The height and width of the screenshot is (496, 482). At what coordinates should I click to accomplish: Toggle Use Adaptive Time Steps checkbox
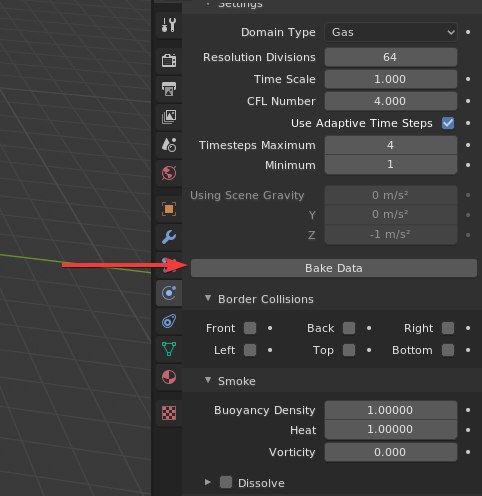[448, 123]
